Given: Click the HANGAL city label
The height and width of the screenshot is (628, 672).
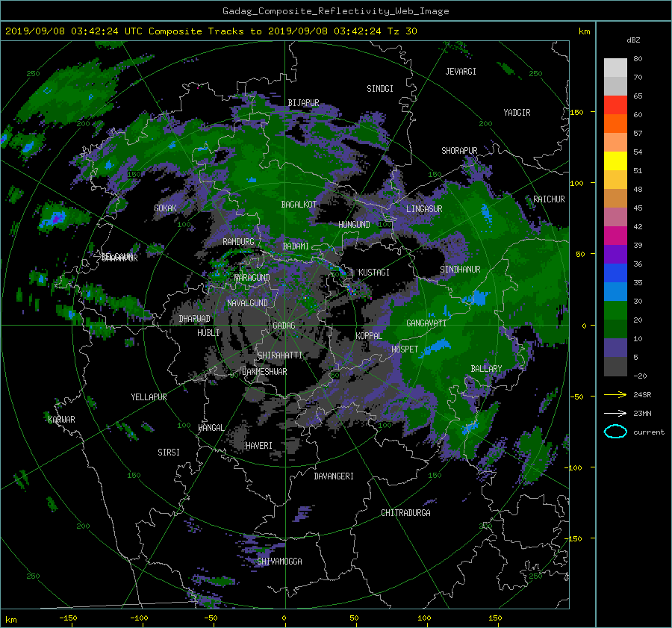Looking at the screenshot, I should pos(211,428).
